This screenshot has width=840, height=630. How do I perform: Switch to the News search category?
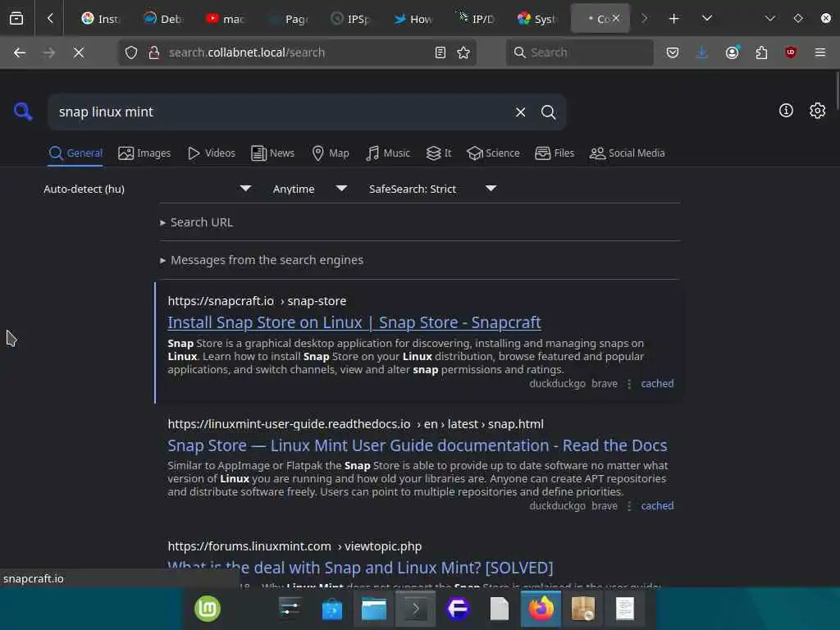tap(272, 153)
